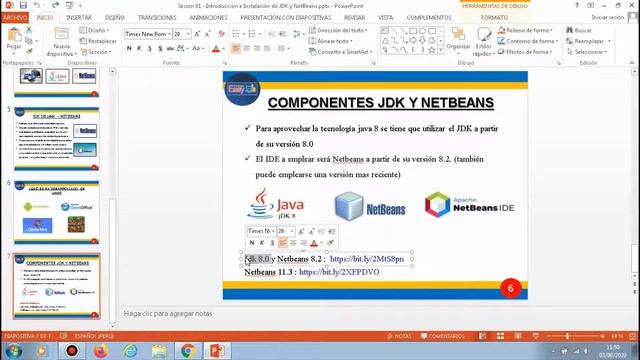Open the Sección dropdown
The height and width of the screenshot is (360, 640).
click(96, 52)
